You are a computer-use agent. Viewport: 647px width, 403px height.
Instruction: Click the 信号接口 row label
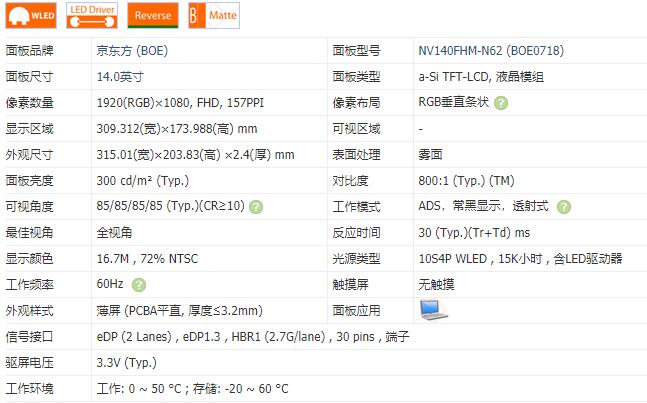(29, 337)
